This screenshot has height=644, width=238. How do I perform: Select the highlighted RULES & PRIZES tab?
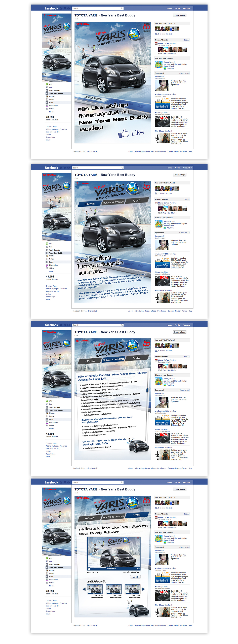113,359
